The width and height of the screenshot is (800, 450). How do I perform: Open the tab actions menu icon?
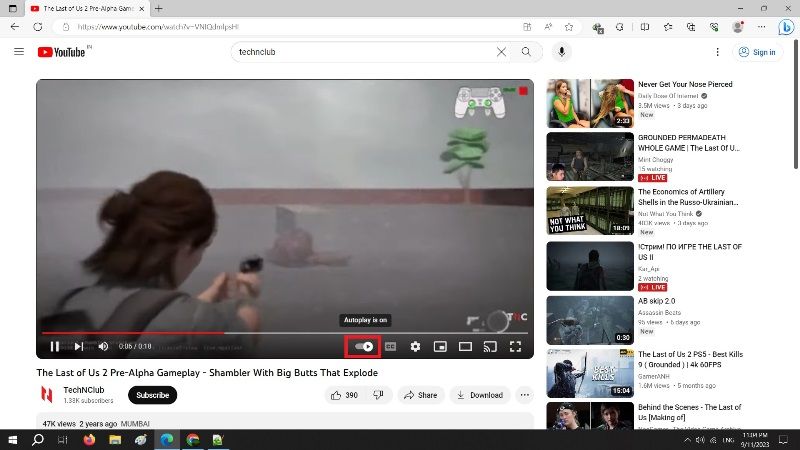point(13,9)
